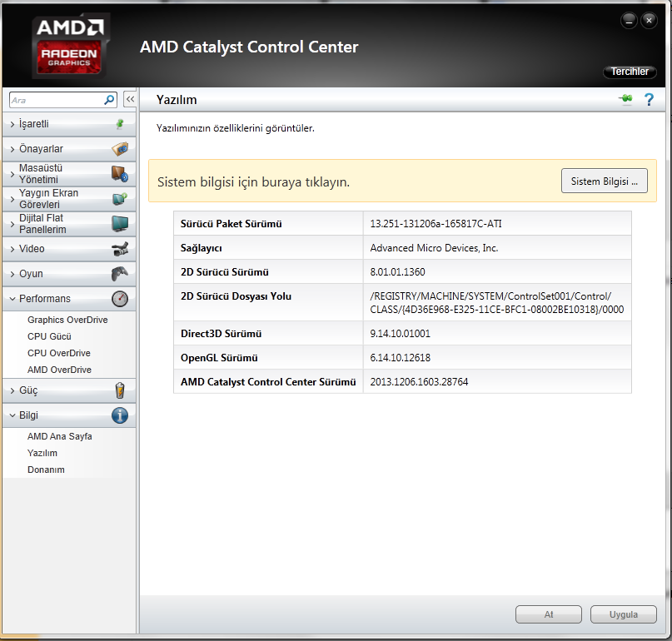
Task: Click the 2D Sürücü Sürümü label
Action: (225, 272)
